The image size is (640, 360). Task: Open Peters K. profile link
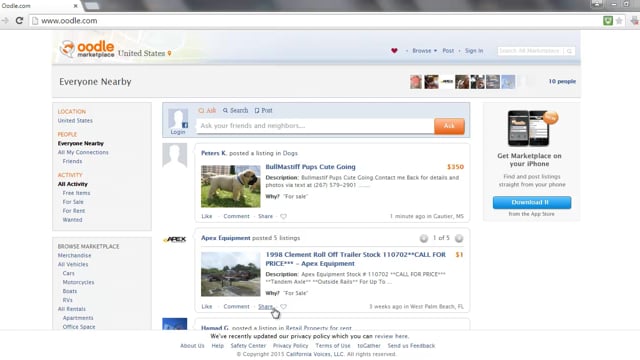(214, 153)
